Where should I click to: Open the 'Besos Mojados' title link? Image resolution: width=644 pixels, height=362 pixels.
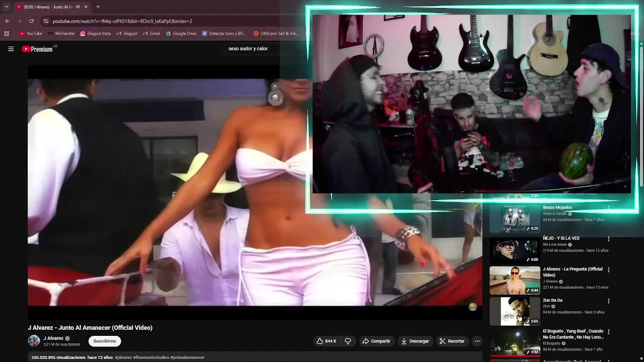[557, 207]
